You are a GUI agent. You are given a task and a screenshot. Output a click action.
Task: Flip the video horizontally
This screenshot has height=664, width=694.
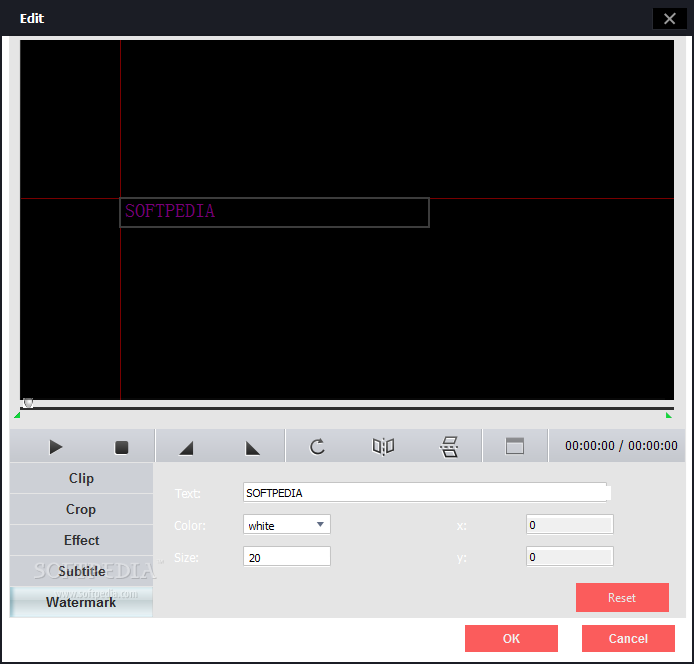tap(383, 447)
